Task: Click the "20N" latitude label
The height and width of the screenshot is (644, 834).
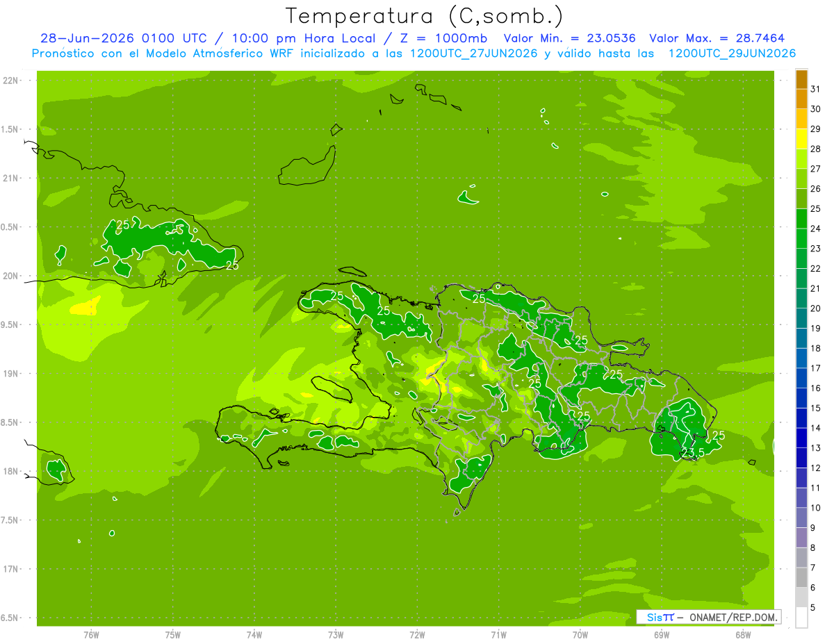Action: [11, 276]
